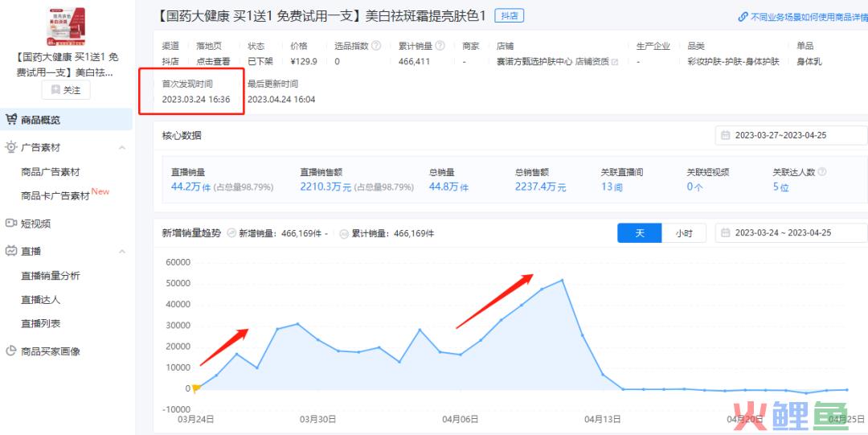The image size is (868, 435).
Task: Click the chart peak data point near 50000
Action: point(563,281)
